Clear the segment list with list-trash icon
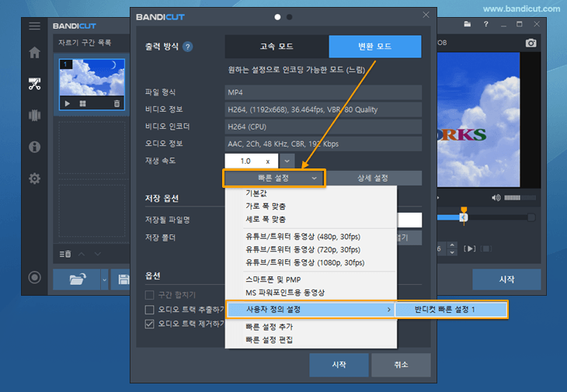 (x=65, y=254)
